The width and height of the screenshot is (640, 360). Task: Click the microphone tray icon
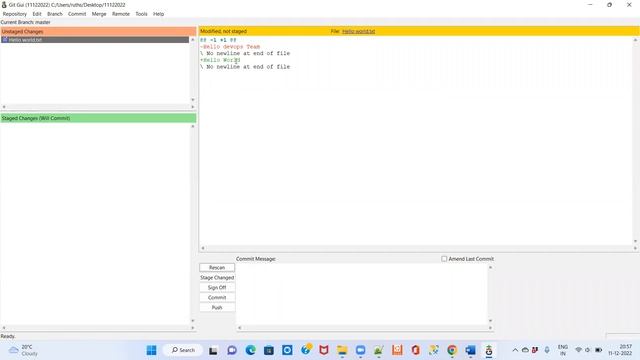point(547,350)
